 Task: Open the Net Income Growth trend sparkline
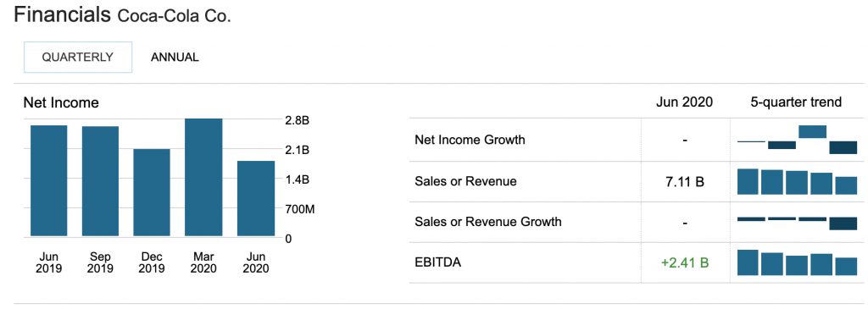[x=797, y=140]
